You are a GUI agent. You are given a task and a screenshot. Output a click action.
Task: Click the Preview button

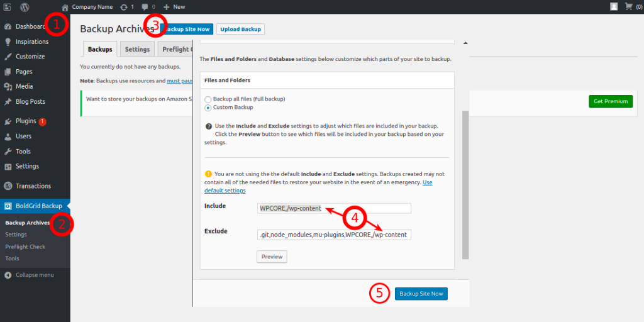[x=272, y=257]
